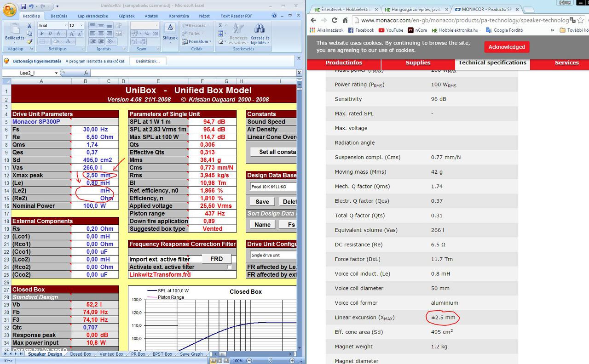The image size is (589, 364).
Task: Center-align text horizontally in the Igazítás group
Action: [101, 34]
